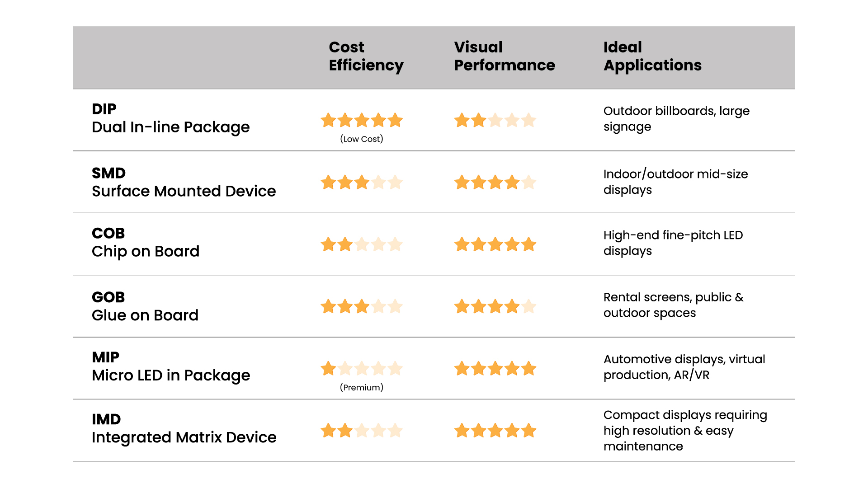The image size is (868, 488).
Task: Click the MIP visual performance stars
Action: 495,369
